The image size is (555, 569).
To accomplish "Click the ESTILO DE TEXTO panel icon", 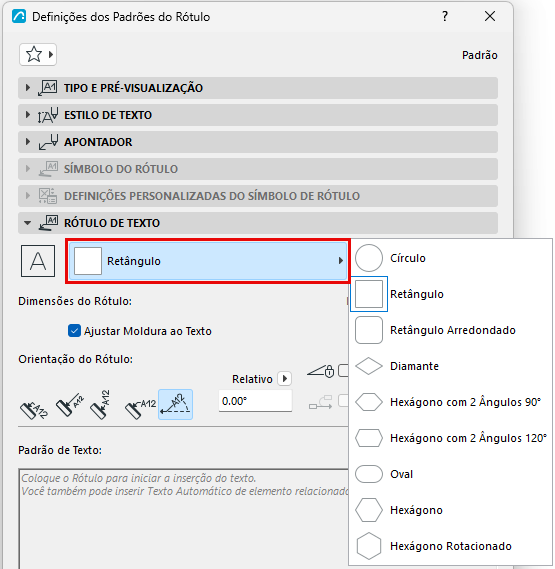I will pyautogui.click(x=48, y=115).
